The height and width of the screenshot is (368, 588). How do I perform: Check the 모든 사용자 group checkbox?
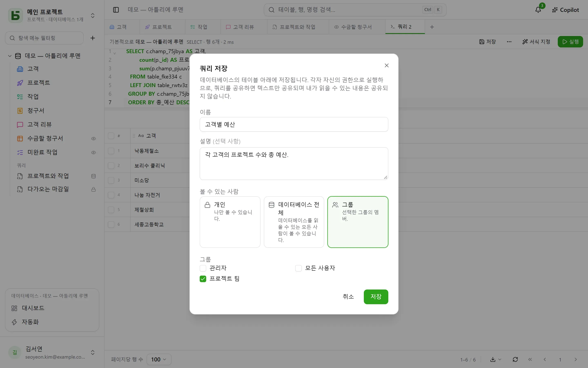tap(298, 268)
